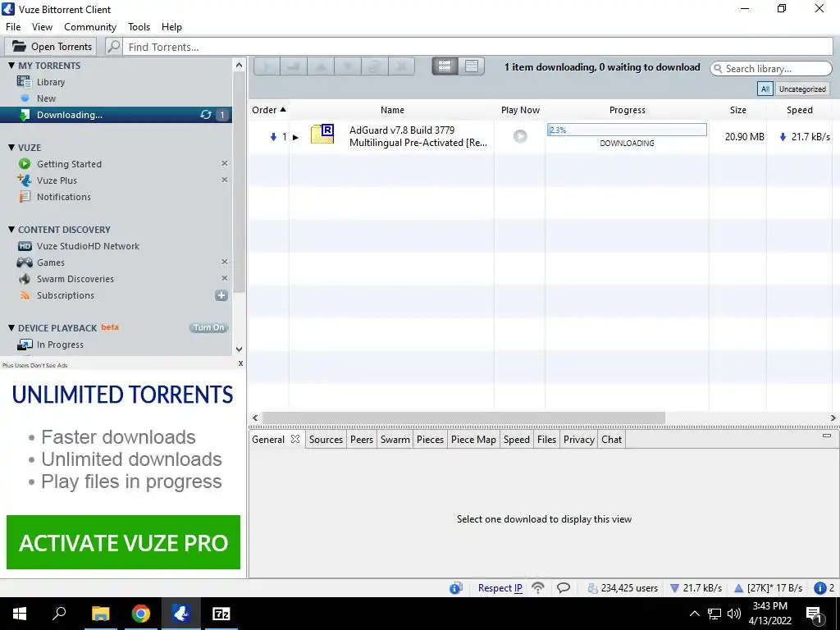Close the Games sidebar entry
This screenshot has height=630, width=840.
point(225,262)
